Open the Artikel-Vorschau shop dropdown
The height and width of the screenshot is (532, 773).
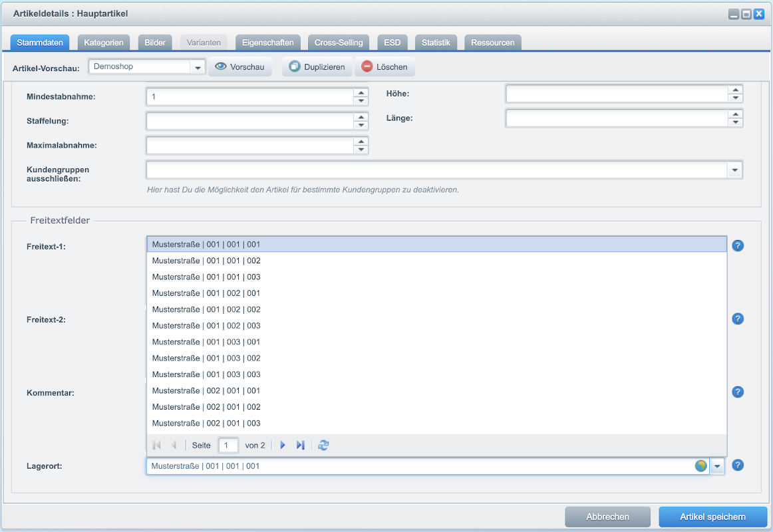pyautogui.click(x=197, y=67)
